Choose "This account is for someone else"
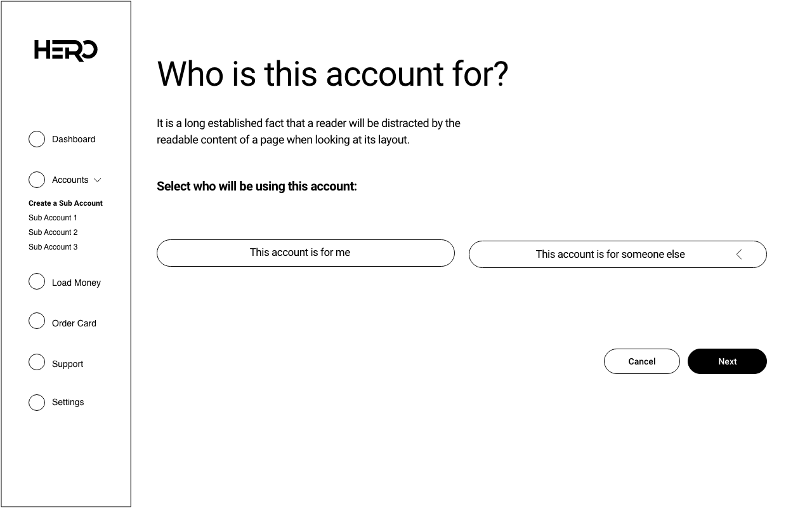The image size is (812, 508). (x=610, y=255)
